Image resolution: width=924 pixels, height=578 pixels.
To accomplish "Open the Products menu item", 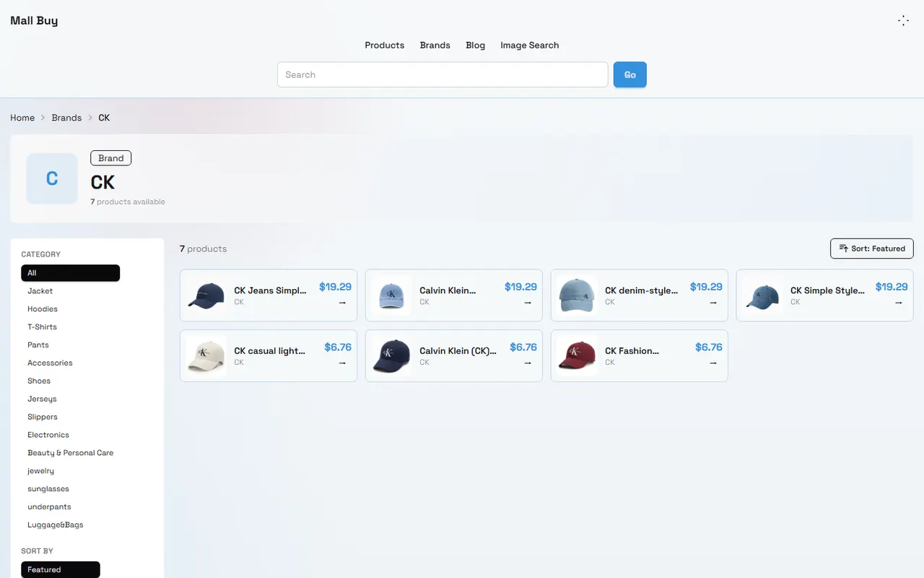I will [385, 45].
